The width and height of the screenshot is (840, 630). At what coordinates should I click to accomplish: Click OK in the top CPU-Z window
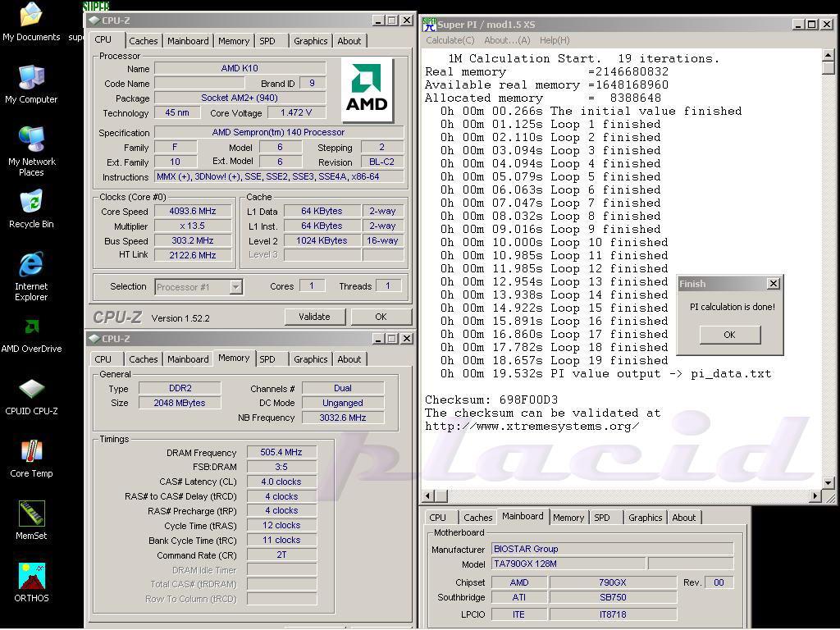(x=381, y=317)
